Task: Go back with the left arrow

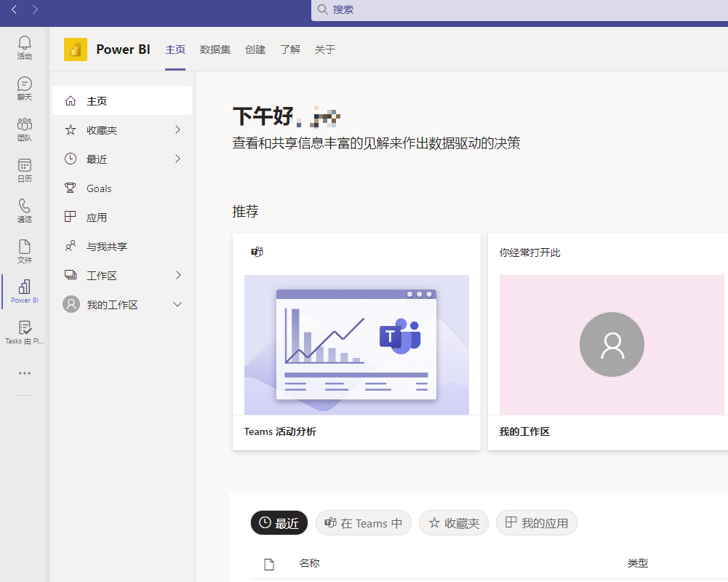Action: pyautogui.click(x=15, y=9)
